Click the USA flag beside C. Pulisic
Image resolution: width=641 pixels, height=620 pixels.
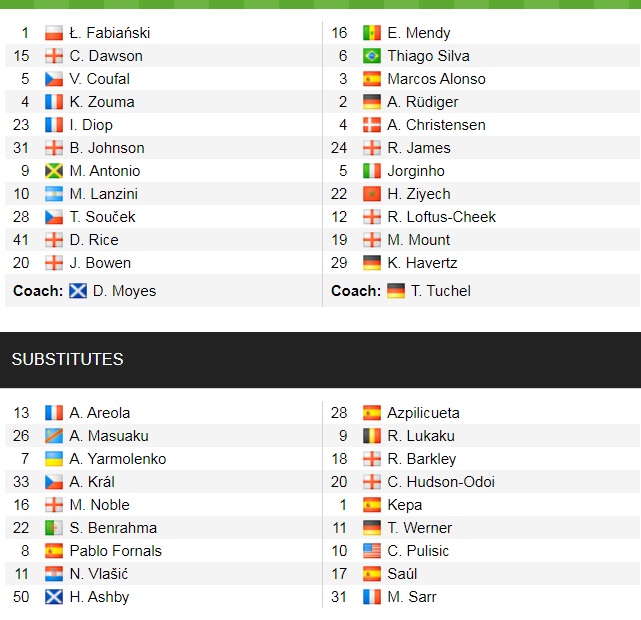(372, 551)
